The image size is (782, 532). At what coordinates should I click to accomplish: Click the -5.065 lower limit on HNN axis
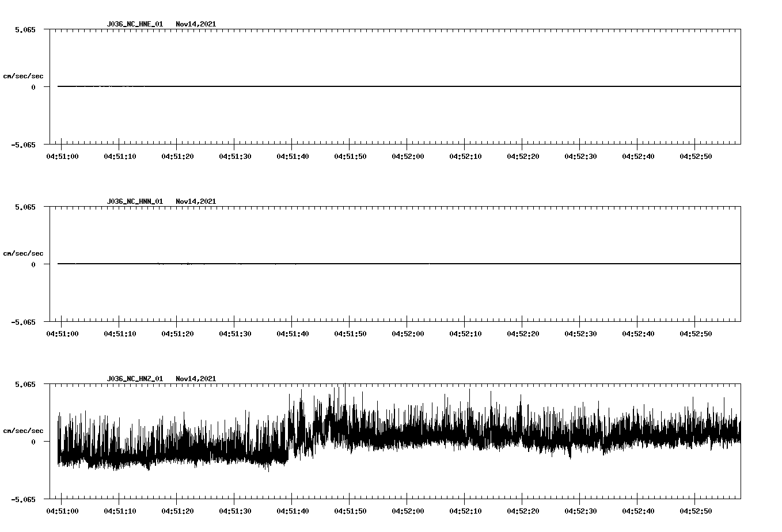(23, 322)
